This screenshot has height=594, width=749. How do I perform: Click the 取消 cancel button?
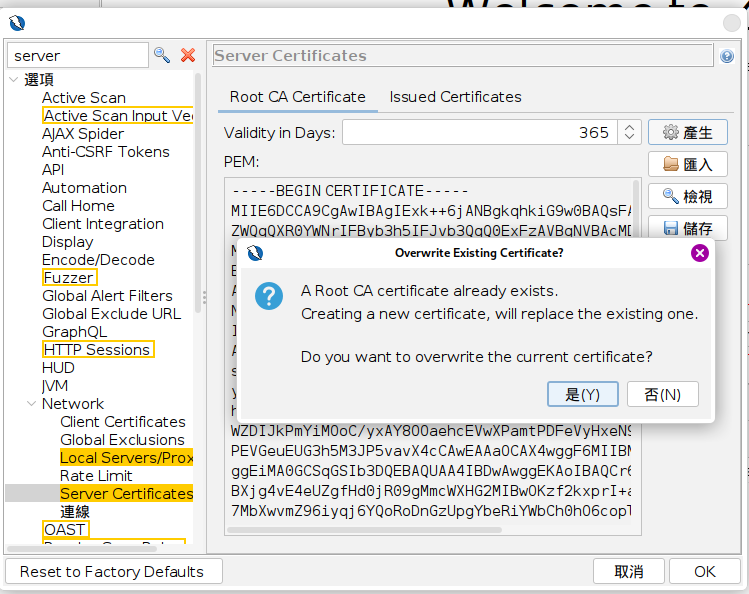629,572
